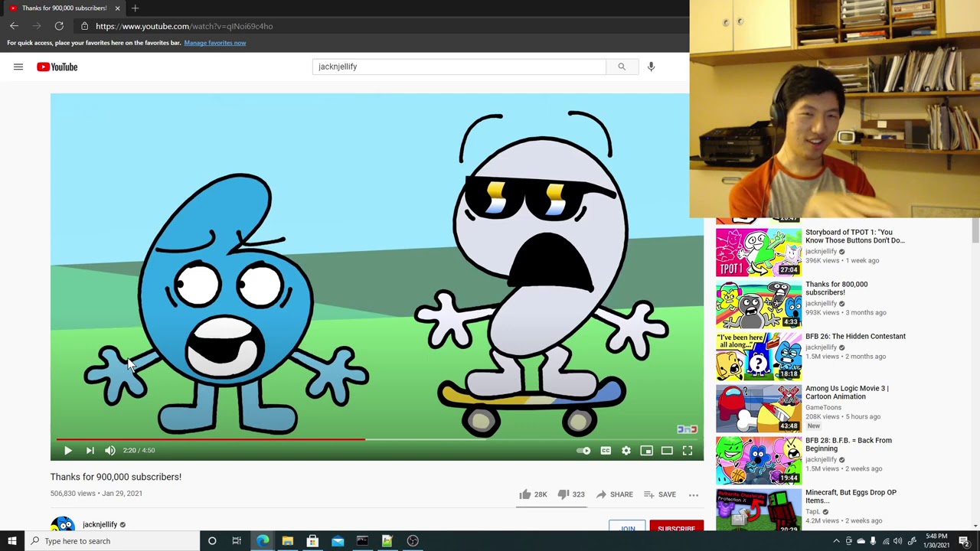
Task: Click the video title text
Action: coord(116,477)
